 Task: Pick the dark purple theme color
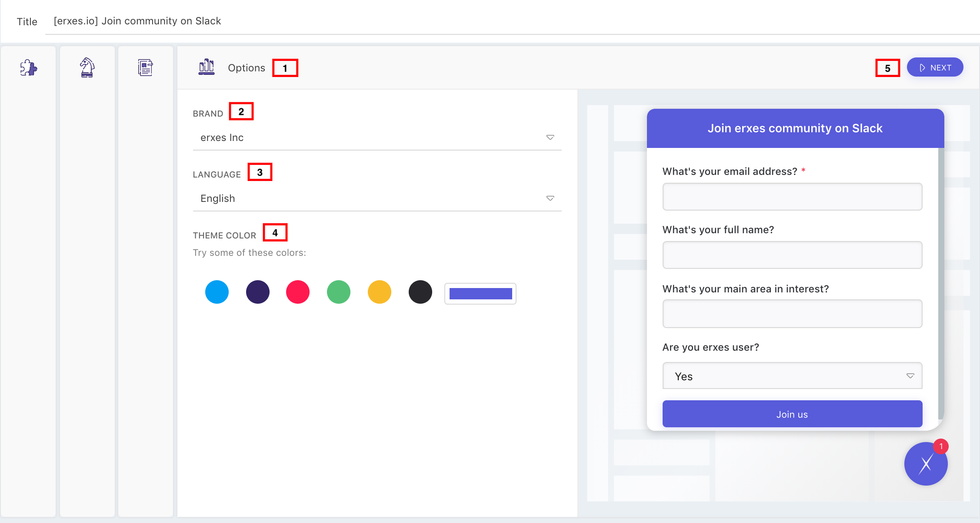pyautogui.click(x=258, y=292)
